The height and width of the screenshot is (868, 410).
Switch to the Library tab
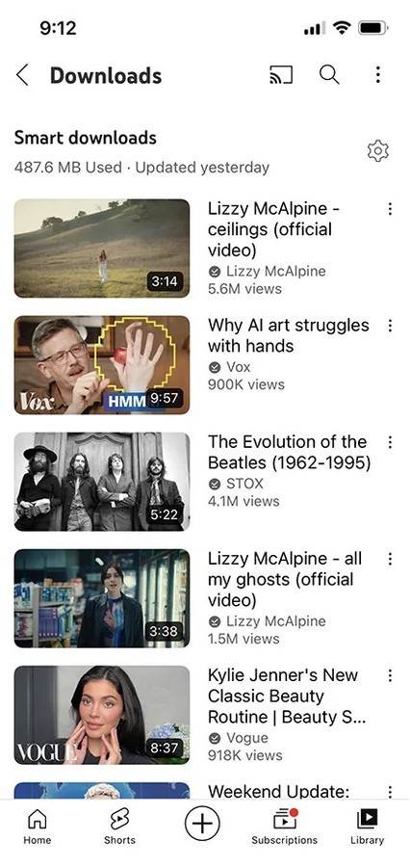click(x=367, y=827)
